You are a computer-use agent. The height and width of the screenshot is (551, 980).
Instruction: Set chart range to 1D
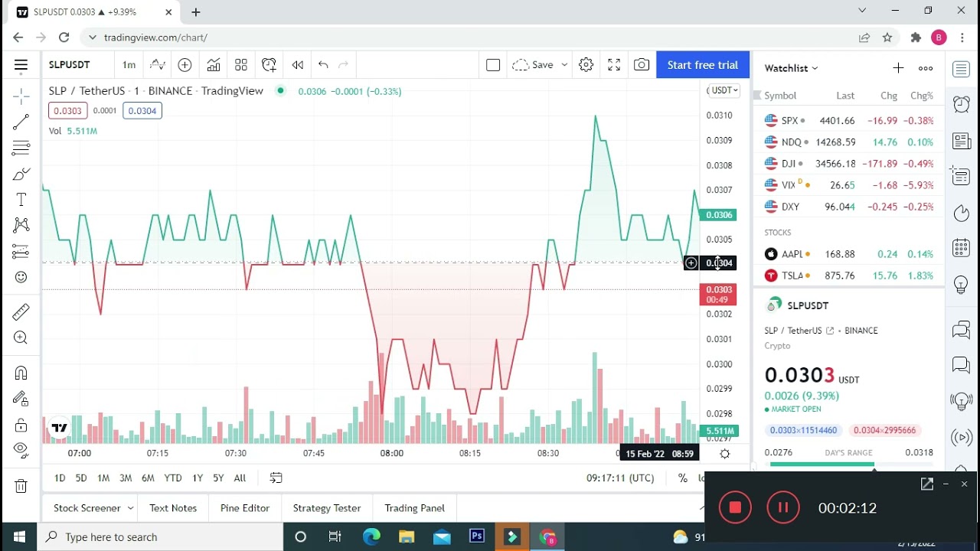[60, 478]
